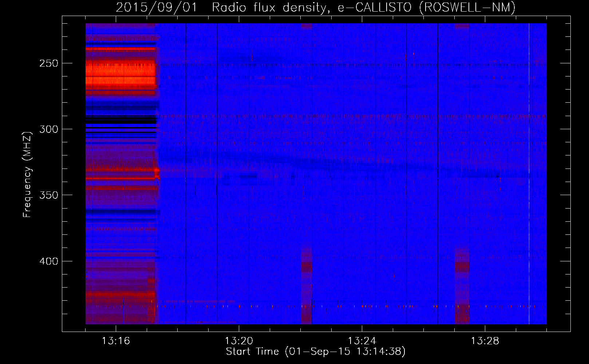Screen dimensions: 589x364
Task: Click the 13:24 time tick label
Action: point(362,341)
